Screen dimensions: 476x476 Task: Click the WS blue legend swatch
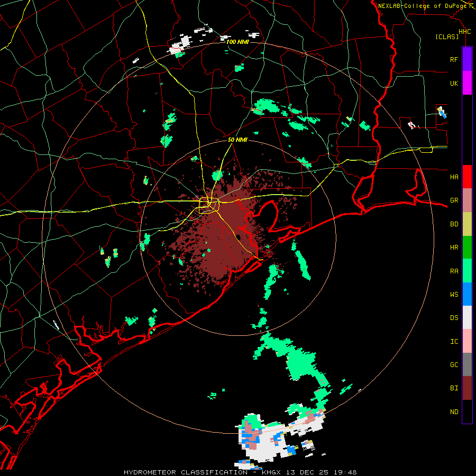(x=467, y=294)
